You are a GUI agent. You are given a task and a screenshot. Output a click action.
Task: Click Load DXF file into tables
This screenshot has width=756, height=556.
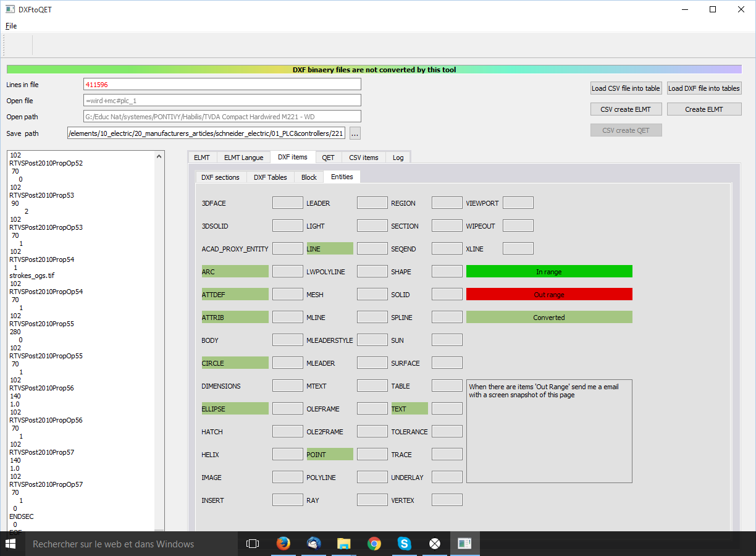click(703, 88)
